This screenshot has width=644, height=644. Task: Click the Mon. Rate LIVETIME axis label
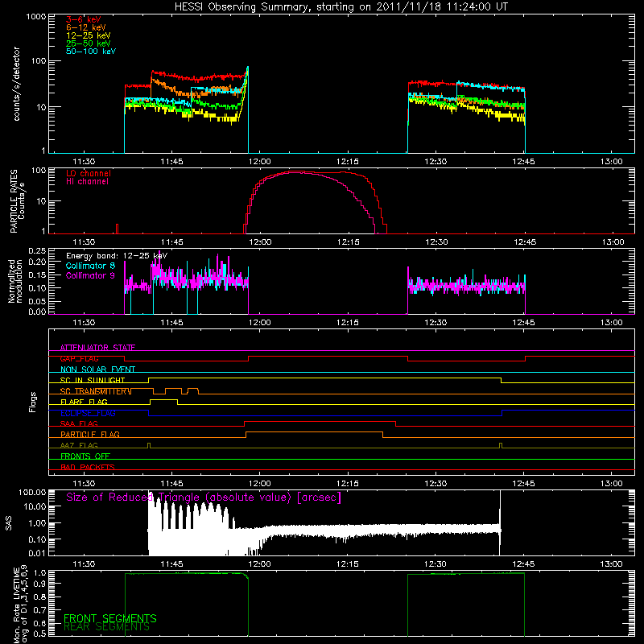[21, 605]
